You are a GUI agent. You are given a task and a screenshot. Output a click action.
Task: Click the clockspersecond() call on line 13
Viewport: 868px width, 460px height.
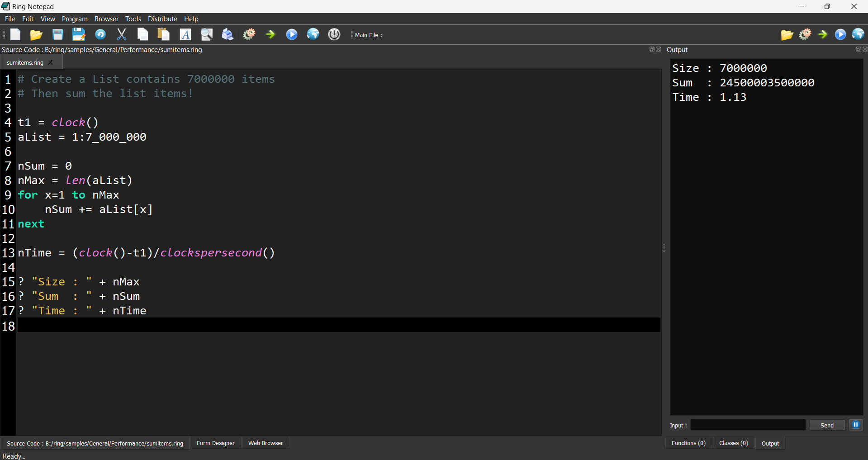217,253
